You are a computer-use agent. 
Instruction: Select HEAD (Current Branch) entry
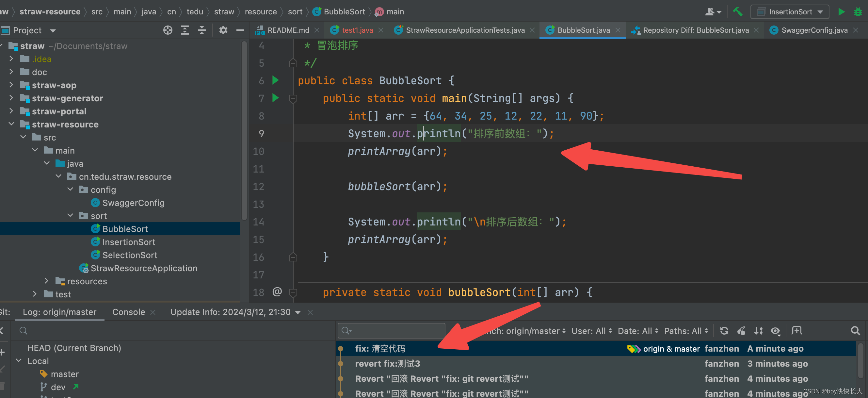(x=74, y=348)
